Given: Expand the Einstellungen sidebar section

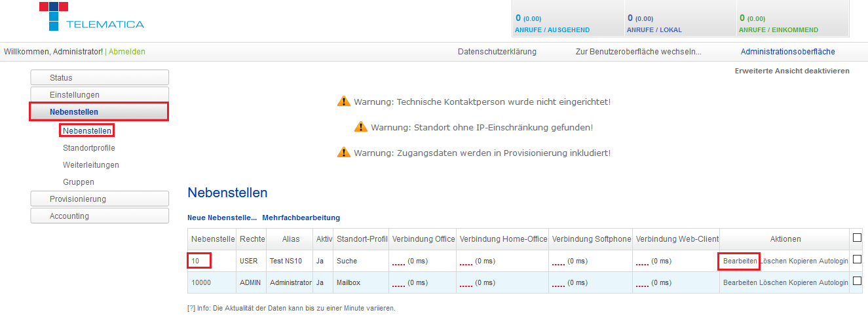Looking at the screenshot, I should (100, 95).
